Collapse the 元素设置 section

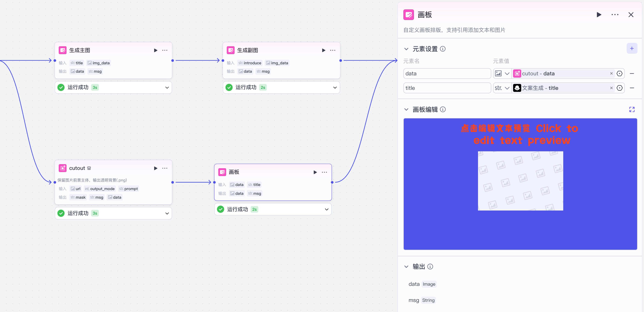(x=406, y=49)
